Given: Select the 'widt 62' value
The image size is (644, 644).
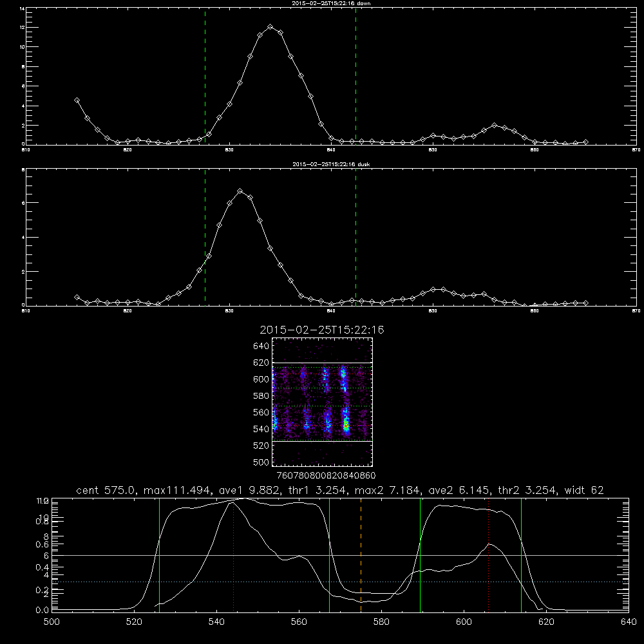Looking at the screenshot, I should (584, 490).
